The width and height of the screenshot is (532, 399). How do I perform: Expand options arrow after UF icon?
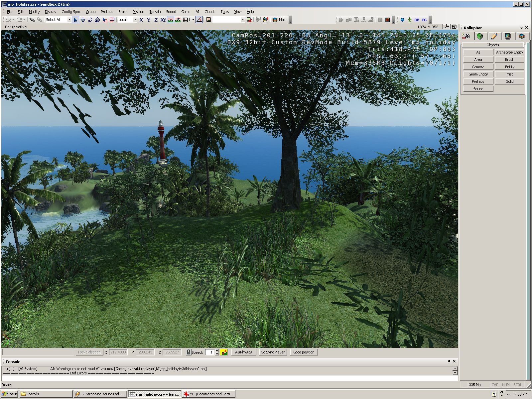tap(393, 20)
